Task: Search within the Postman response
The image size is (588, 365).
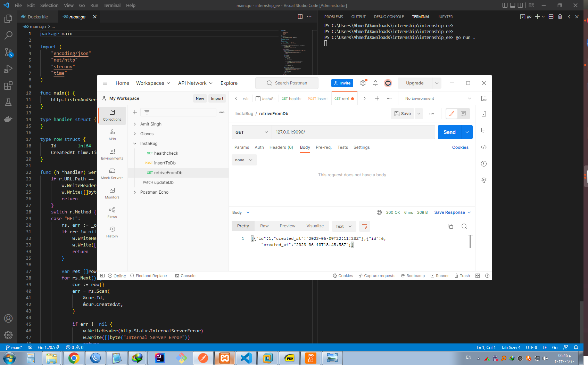Action: click(x=464, y=226)
